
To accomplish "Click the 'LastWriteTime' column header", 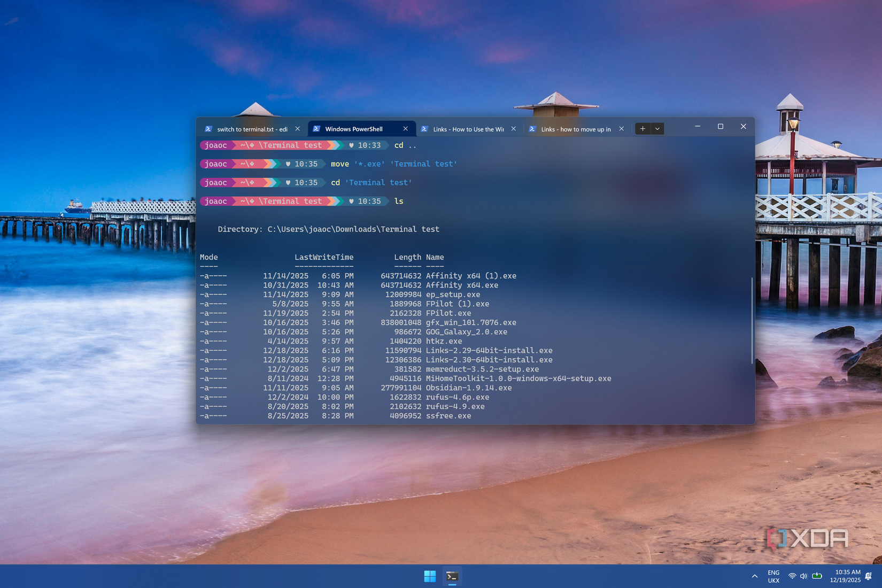I will (324, 257).
